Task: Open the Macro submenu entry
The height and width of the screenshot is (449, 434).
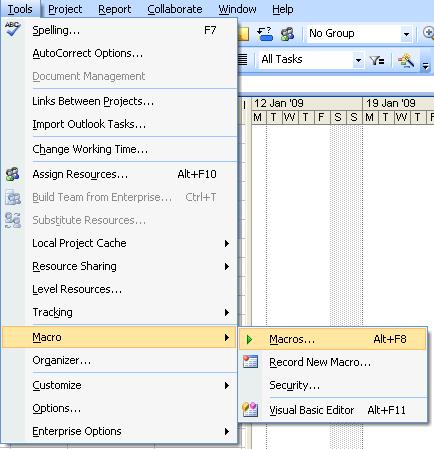Action: coord(119,337)
